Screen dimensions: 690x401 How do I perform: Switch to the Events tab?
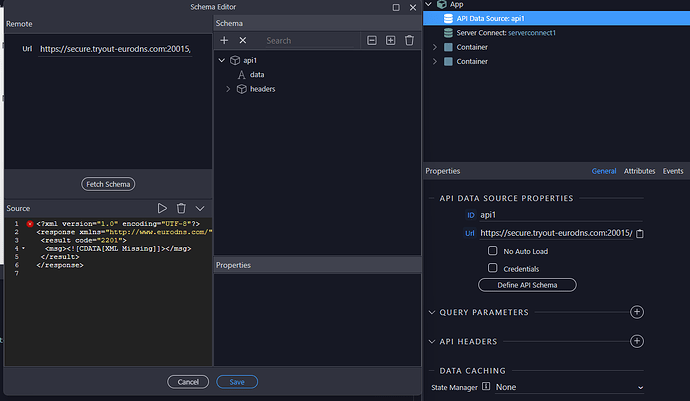click(673, 171)
